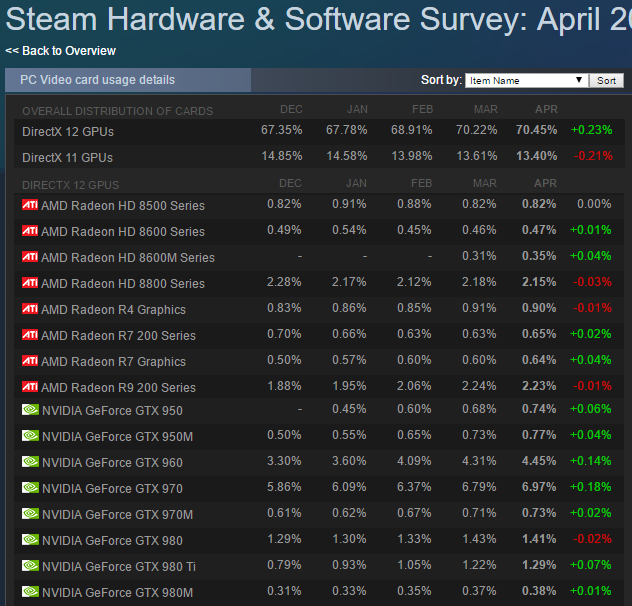Screen dimensions: 632x606
Task: Click the 13.40% April value for DirectX 11
Action: pos(536,156)
